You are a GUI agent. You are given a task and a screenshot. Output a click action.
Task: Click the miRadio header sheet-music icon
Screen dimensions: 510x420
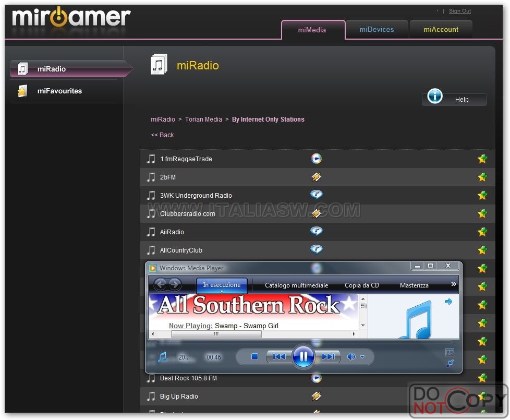click(x=159, y=64)
